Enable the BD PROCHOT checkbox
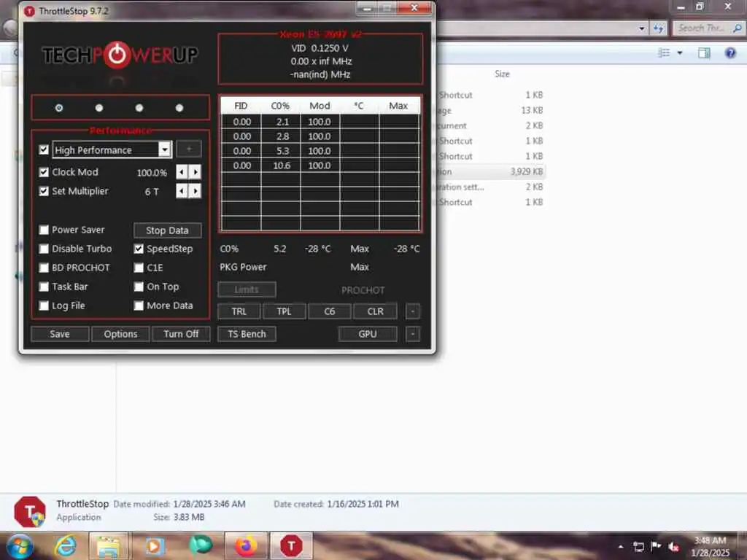Image resolution: width=747 pixels, height=560 pixels. tap(44, 268)
